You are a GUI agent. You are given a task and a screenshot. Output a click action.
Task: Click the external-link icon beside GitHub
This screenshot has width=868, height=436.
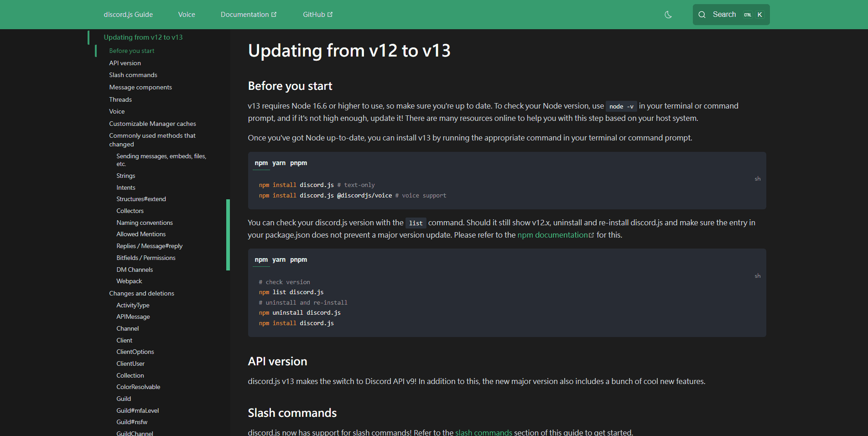coord(330,15)
